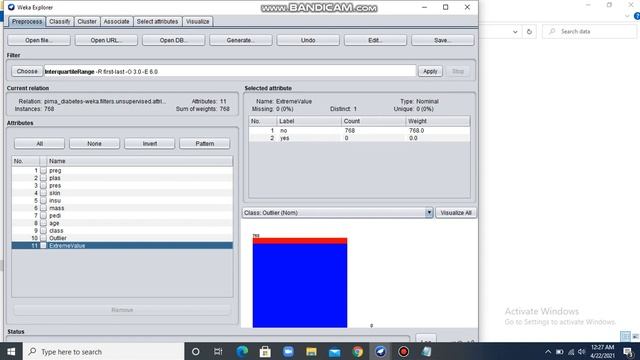640x360 pixels.
Task: Switch to Select attributes tab
Action: pos(158,22)
